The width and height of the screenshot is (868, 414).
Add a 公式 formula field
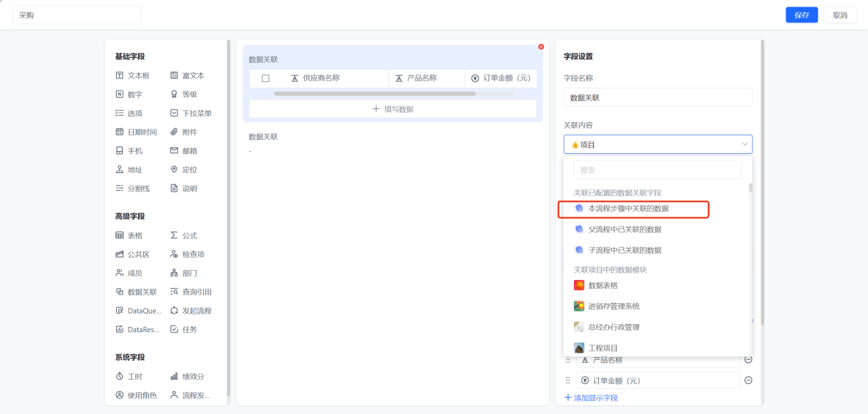click(x=184, y=236)
